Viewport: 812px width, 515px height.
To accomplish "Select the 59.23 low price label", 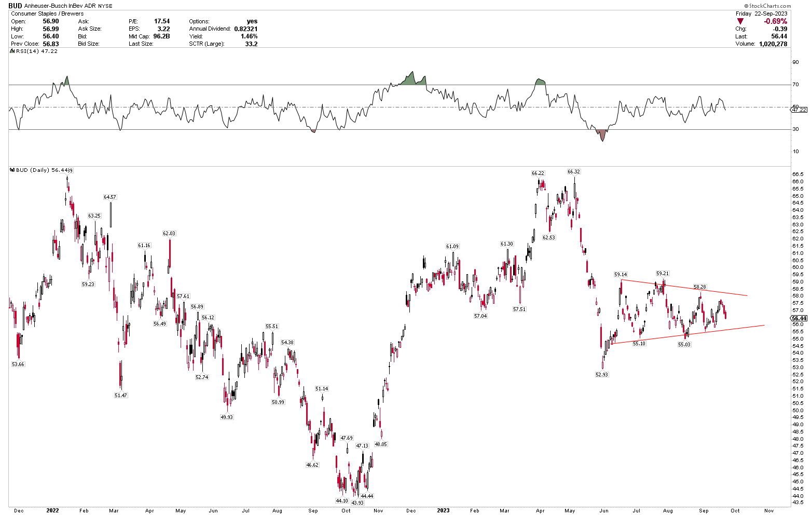I will point(88,284).
